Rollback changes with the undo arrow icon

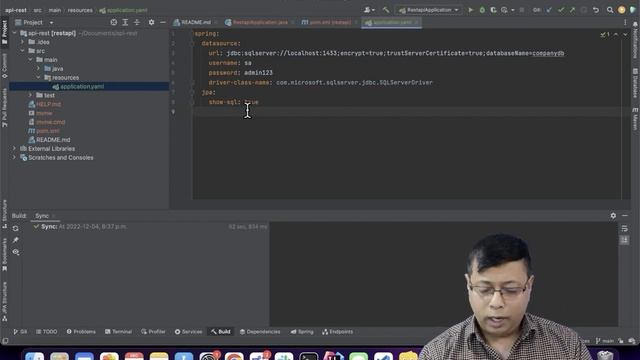pos(596,10)
